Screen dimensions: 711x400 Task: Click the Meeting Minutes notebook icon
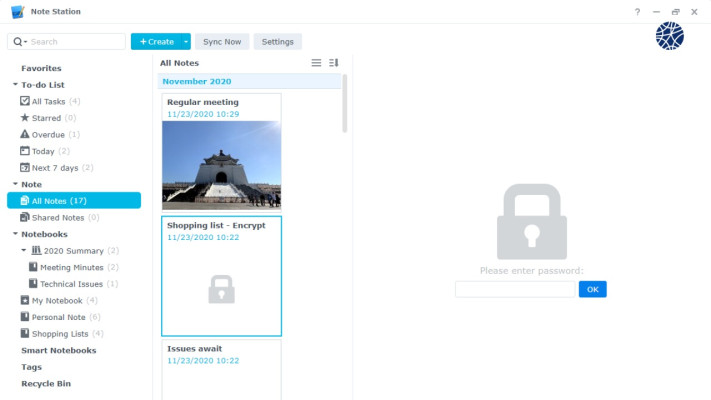[33, 267]
